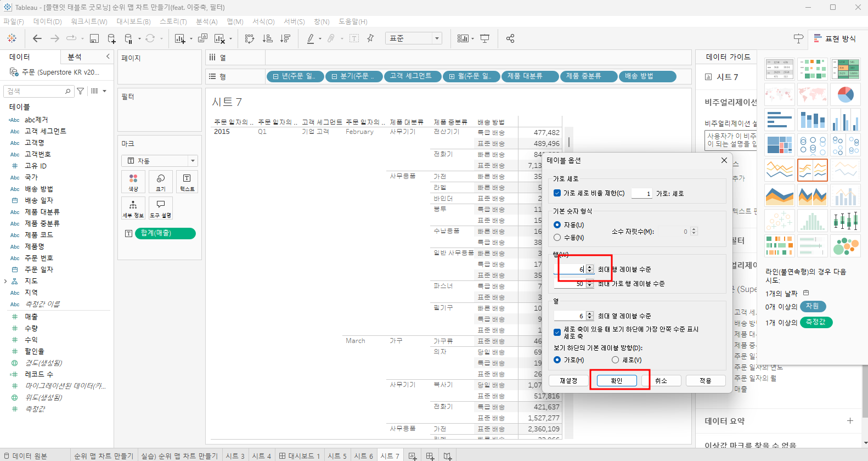Viewport: 868px width, 461px height.
Task: Adjust max column label levels spinner
Action: tap(590, 316)
